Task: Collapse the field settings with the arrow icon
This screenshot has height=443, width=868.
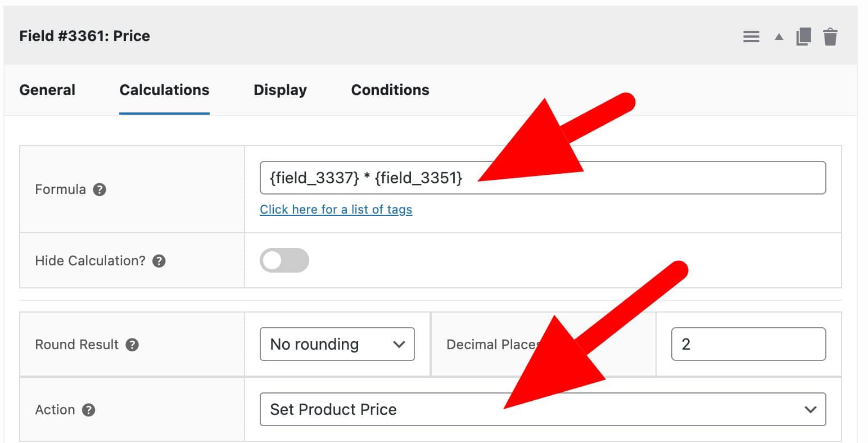Action: (x=778, y=36)
